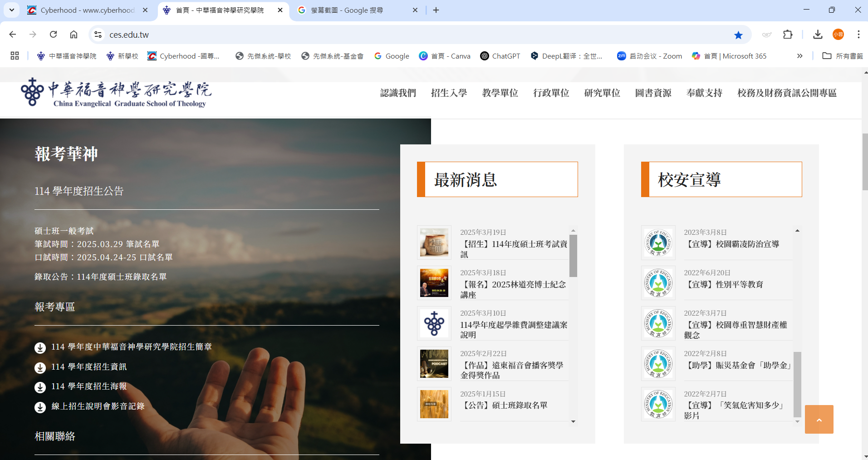The height and width of the screenshot is (460, 868).
Task: Open 研究單位 menu
Action: [602, 93]
